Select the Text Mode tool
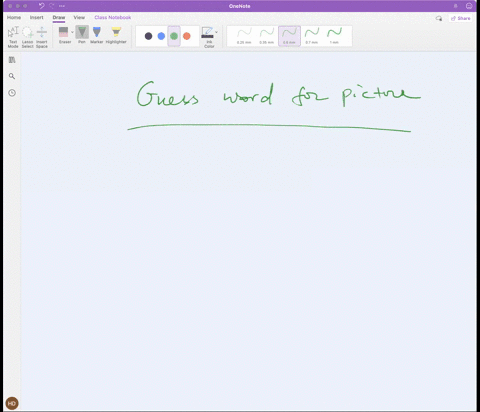Image resolution: width=480 pixels, height=412 pixels. pyautogui.click(x=13, y=37)
